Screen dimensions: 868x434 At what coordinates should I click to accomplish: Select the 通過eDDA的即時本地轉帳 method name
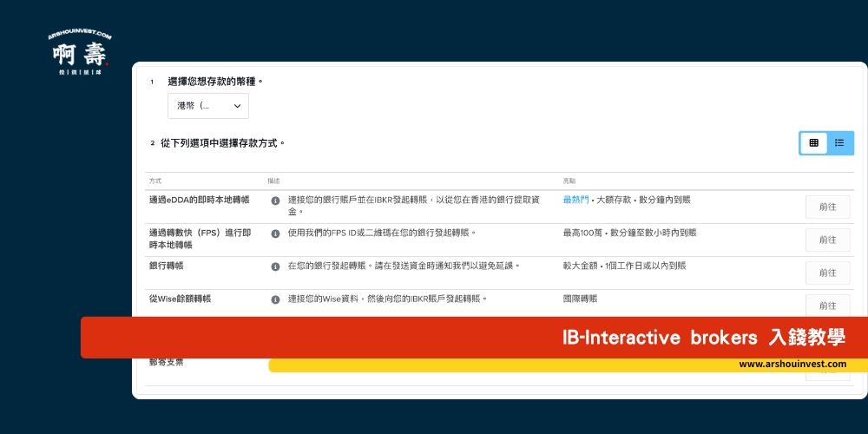pos(200,200)
